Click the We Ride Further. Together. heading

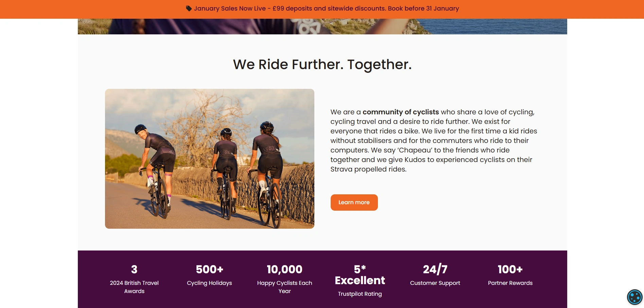(x=322, y=64)
